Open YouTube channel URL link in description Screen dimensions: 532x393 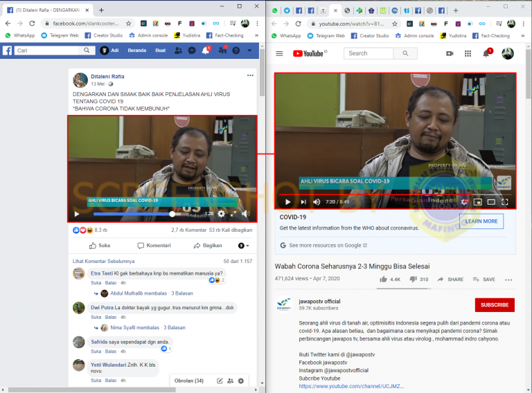(351, 386)
